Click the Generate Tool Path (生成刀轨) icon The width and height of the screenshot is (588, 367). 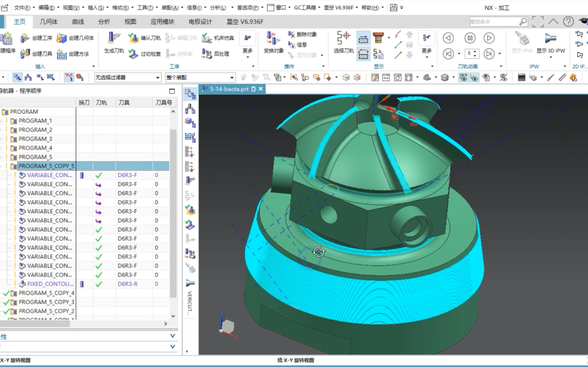coord(114,38)
